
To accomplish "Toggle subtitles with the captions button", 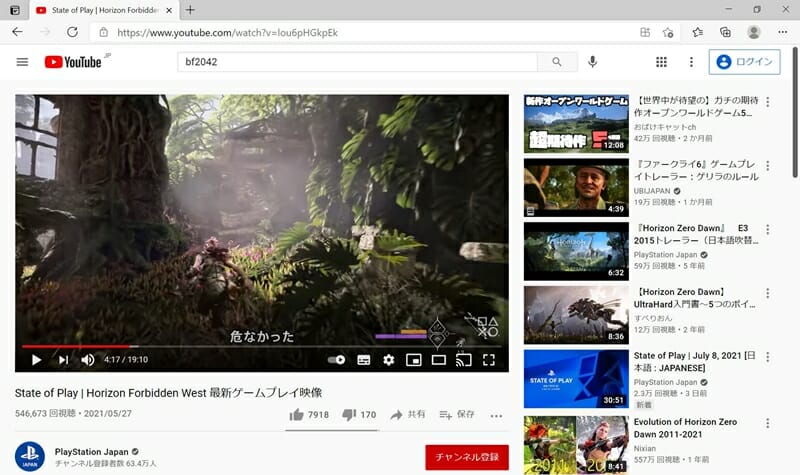I will coord(363,360).
